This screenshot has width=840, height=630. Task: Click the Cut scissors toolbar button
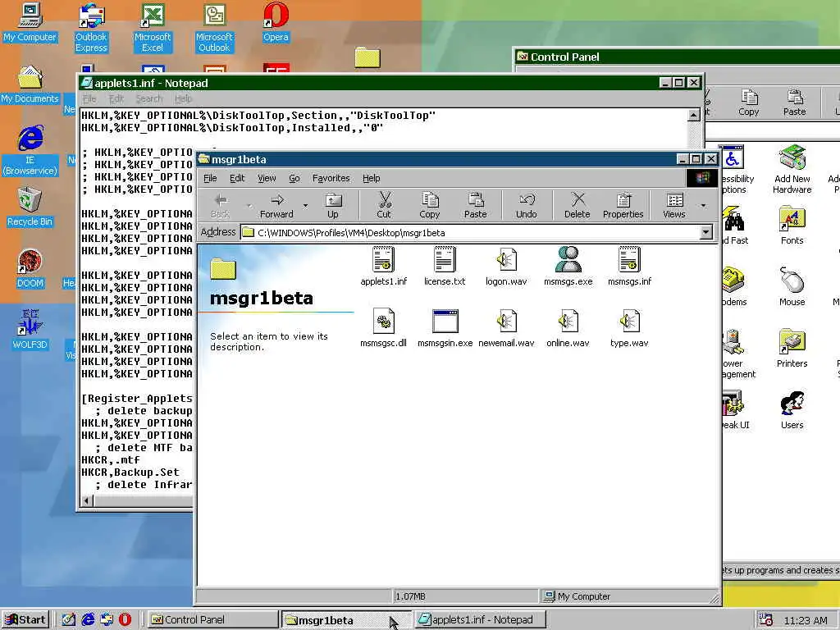tap(384, 206)
